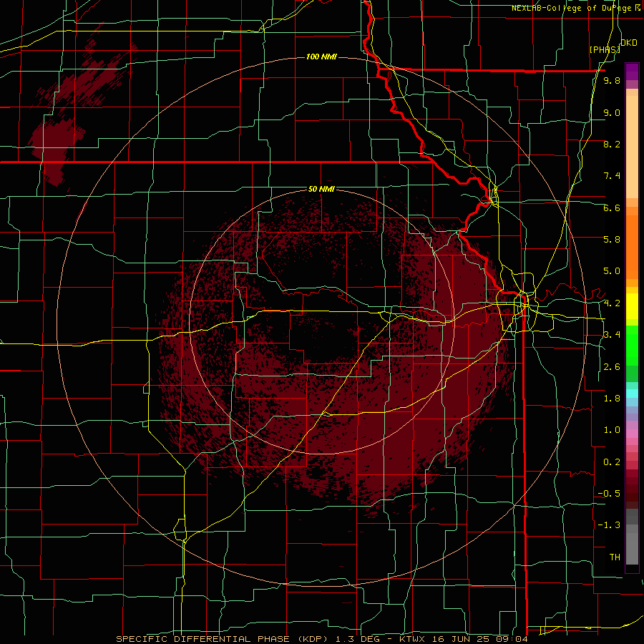This screenshot has width=644, height=644.
Task: Click the large orange segment of the color bar
Action: 632,246
